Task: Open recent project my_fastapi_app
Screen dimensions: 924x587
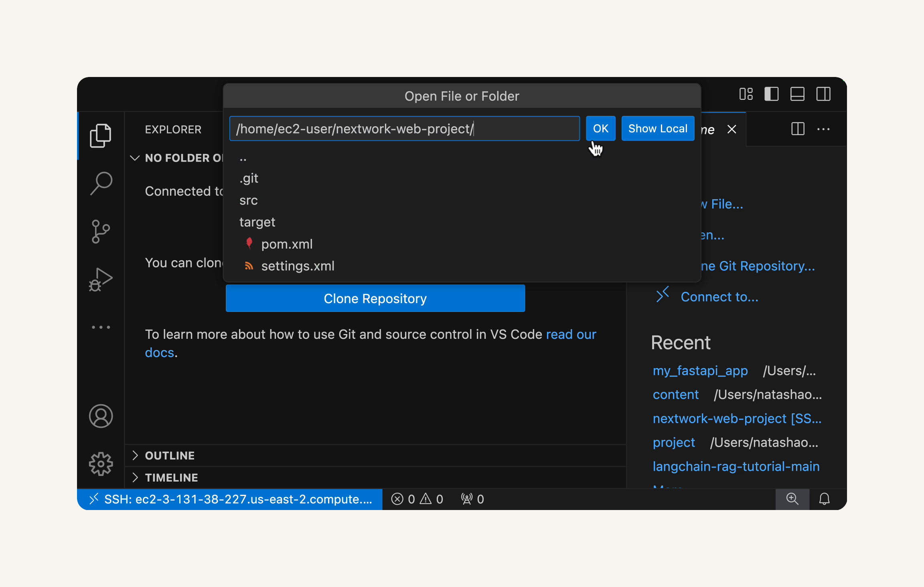Action: [700, 370]
